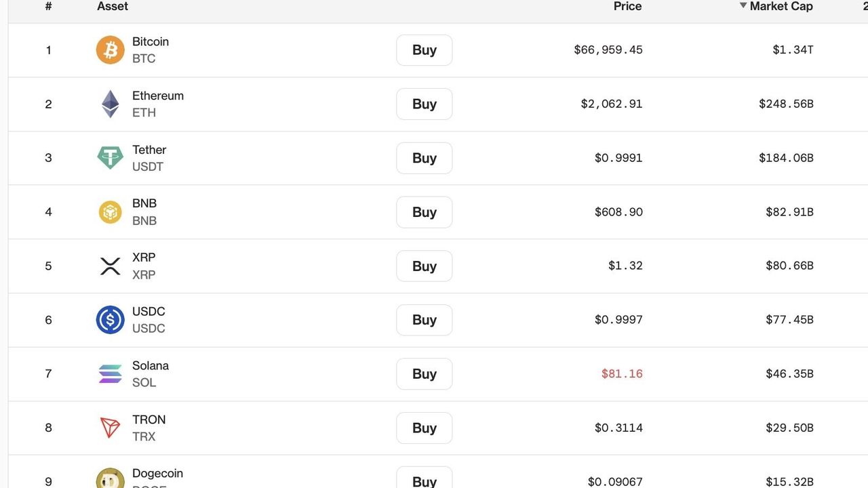Open the Tether asset name link
The height and width of the screenshot is (488, 868).
point(149,150)
